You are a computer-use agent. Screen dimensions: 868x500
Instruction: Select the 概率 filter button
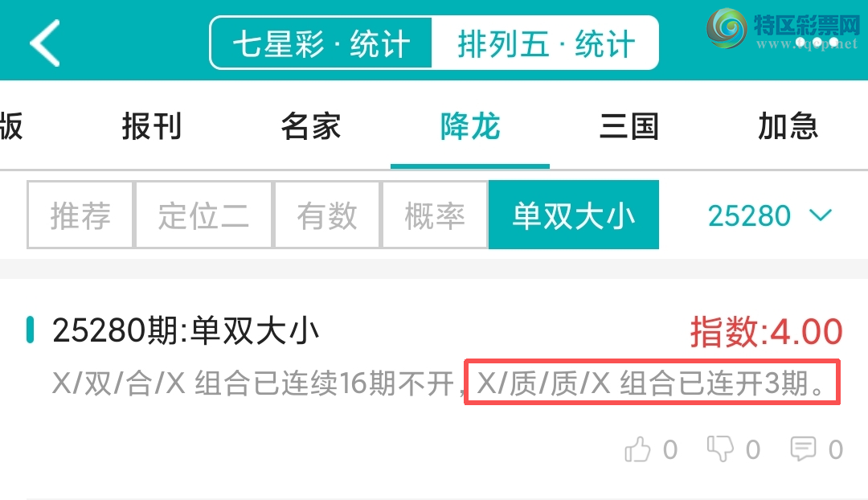435,215
